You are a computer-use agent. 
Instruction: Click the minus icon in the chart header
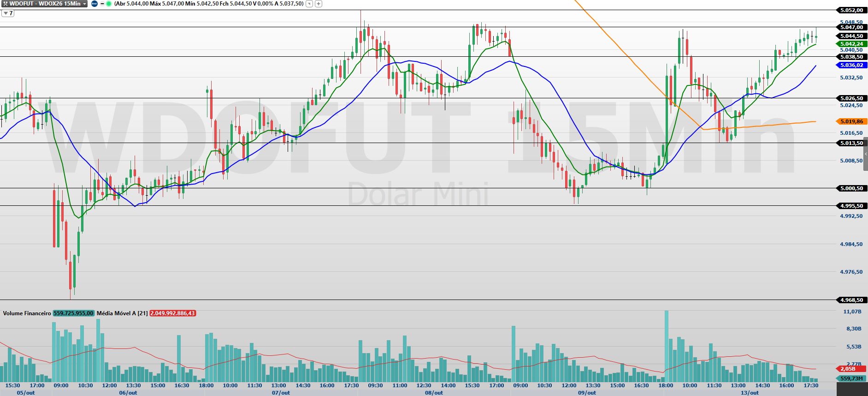click(x=102, y=4)
